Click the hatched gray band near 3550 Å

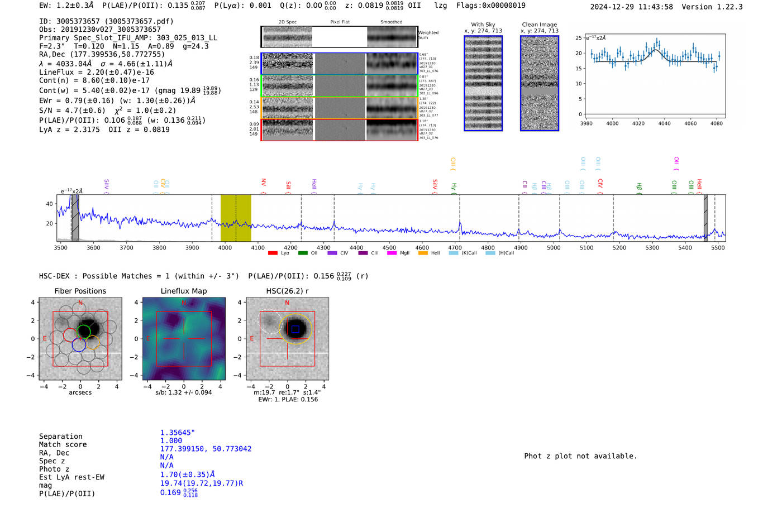tap(75, 218)
